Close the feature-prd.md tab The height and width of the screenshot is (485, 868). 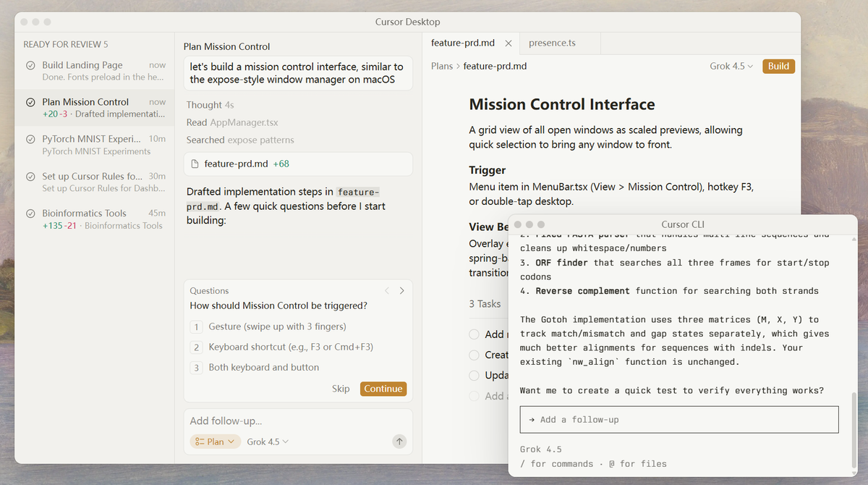coord(508,43)
